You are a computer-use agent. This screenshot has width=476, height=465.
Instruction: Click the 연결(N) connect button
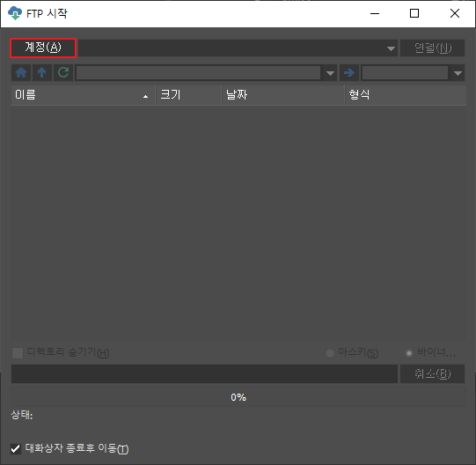click(432, 48)
